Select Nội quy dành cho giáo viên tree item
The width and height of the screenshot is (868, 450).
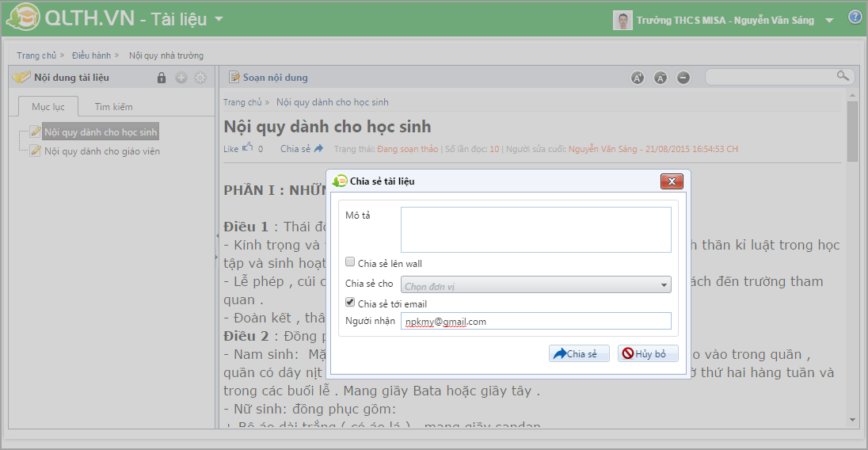coord(102,151)
